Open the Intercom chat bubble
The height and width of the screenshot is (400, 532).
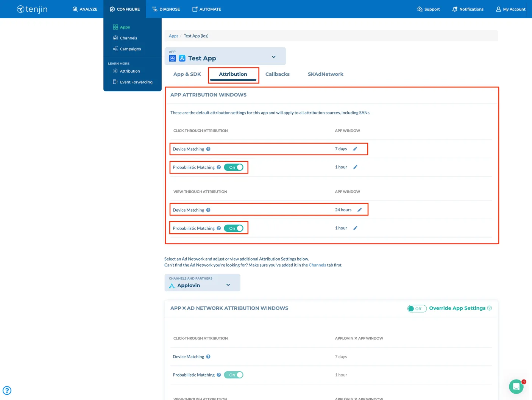[x=516, y=386]
